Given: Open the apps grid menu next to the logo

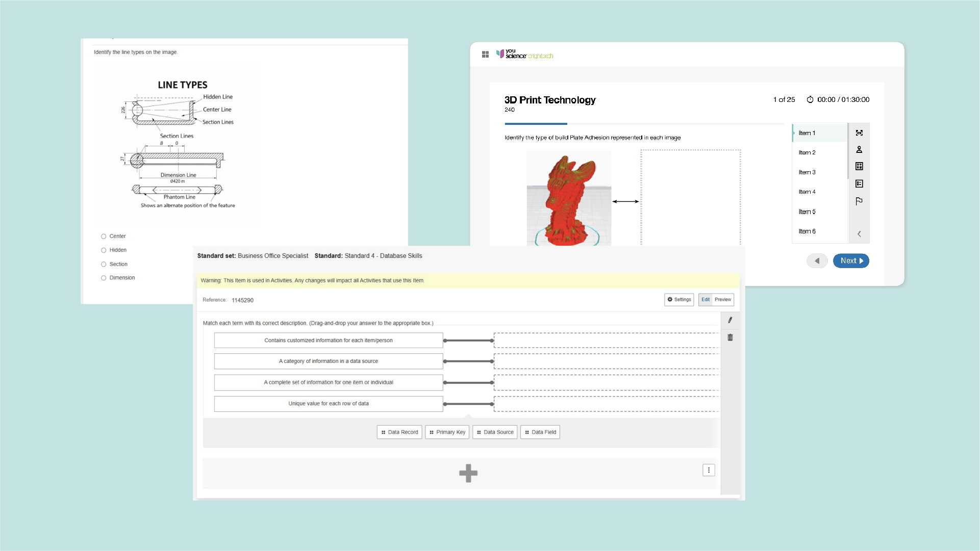Looking at the screenshot, I should click(485, 54).
